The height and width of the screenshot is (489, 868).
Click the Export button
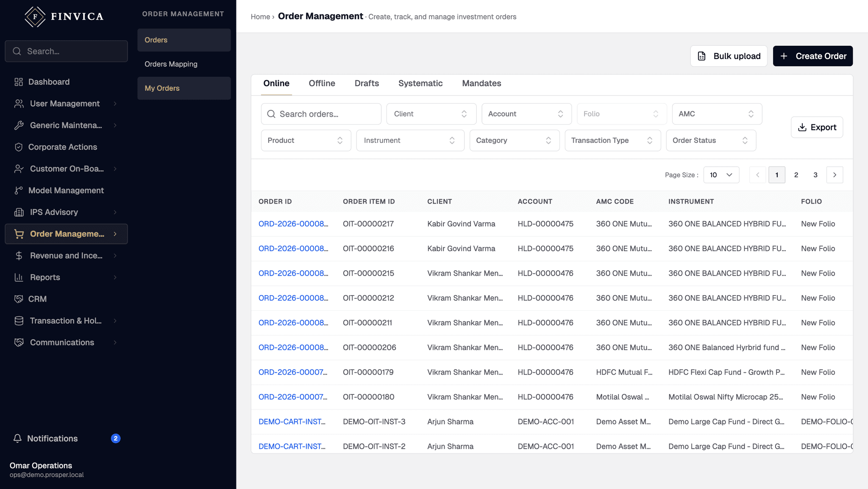[817, 127]
